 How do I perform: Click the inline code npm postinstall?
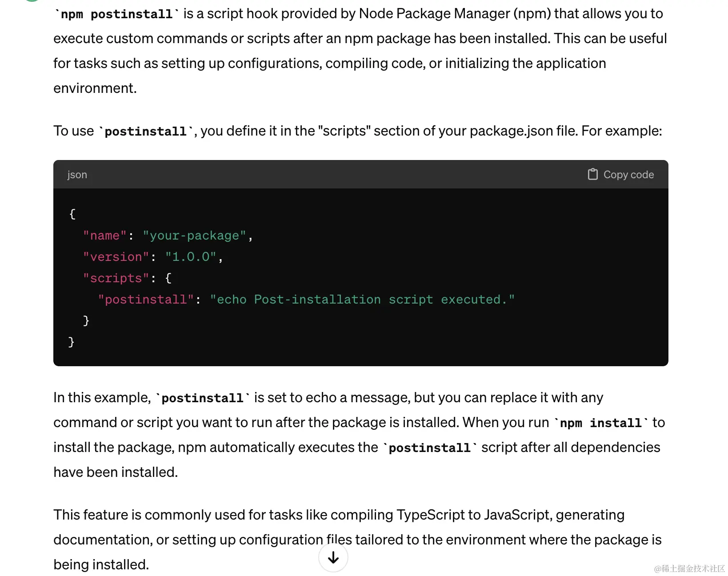pos(116,14)
